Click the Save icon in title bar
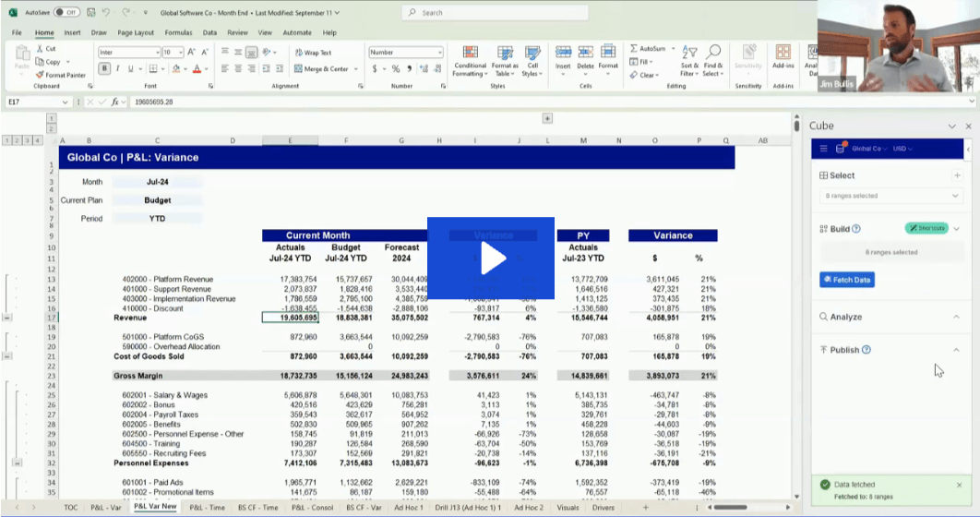 click(x=91, y=13)
